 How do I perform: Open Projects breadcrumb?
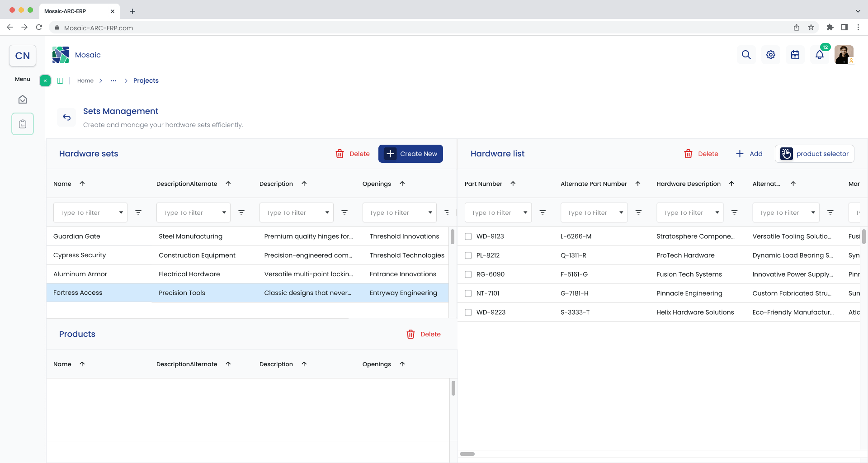tap(146, 80)
